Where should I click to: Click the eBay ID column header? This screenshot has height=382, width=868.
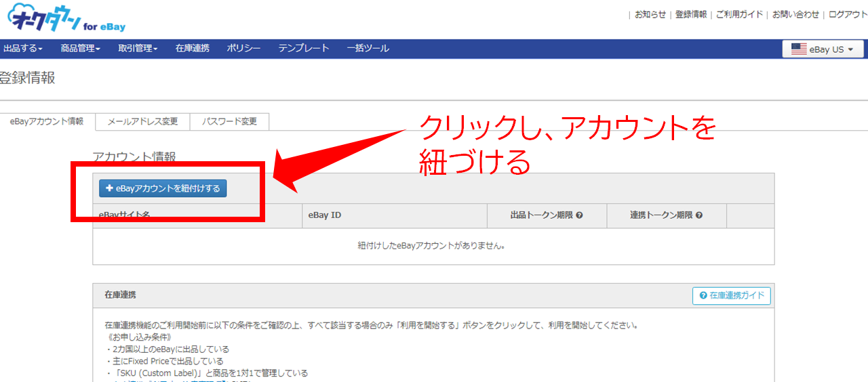point(325,215)
